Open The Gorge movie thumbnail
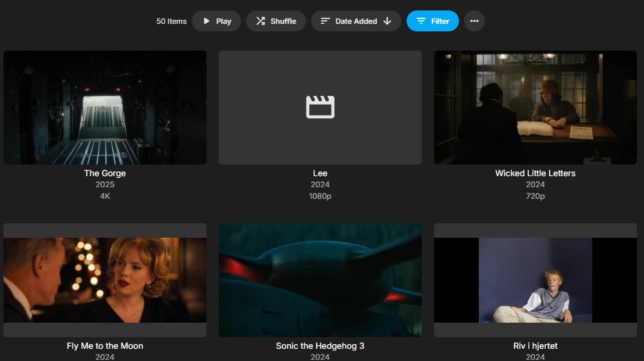 click(105, 108)
